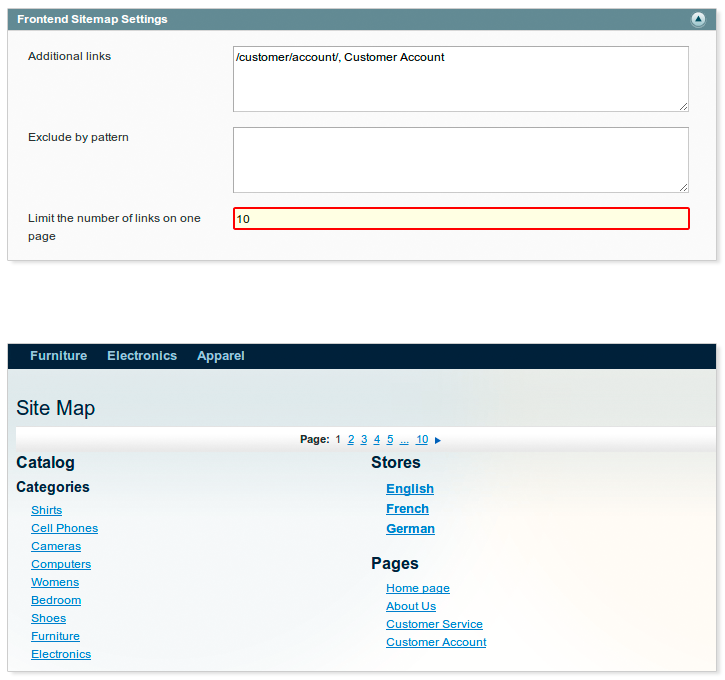725x680 pixels.
Task: Select the German store link
Action: click(x=410, y=529)
